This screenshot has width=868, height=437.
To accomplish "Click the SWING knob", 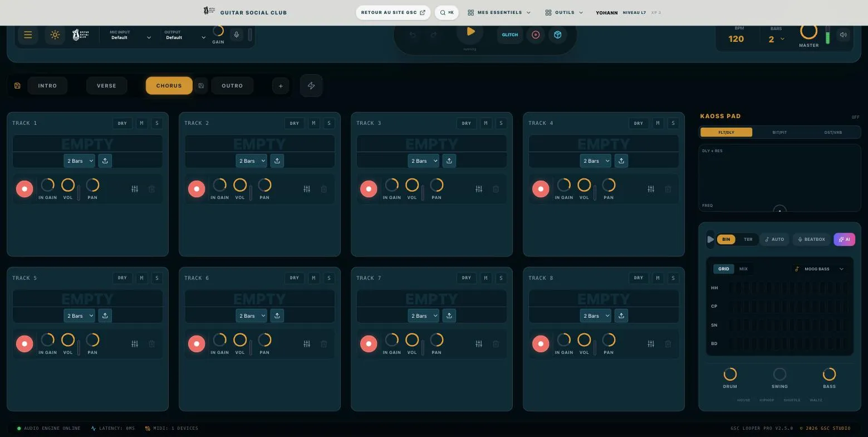I will click(779, 374).
